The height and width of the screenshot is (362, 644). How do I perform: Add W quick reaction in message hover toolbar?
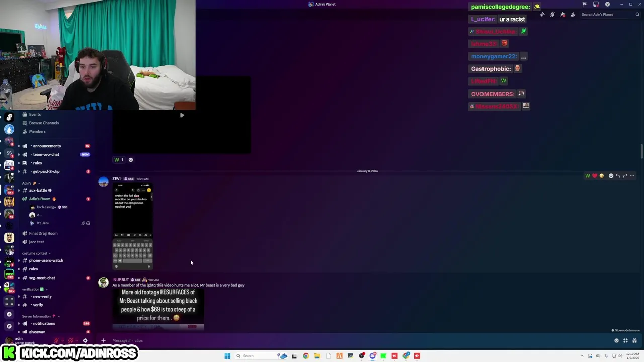[x=587, y=176]
